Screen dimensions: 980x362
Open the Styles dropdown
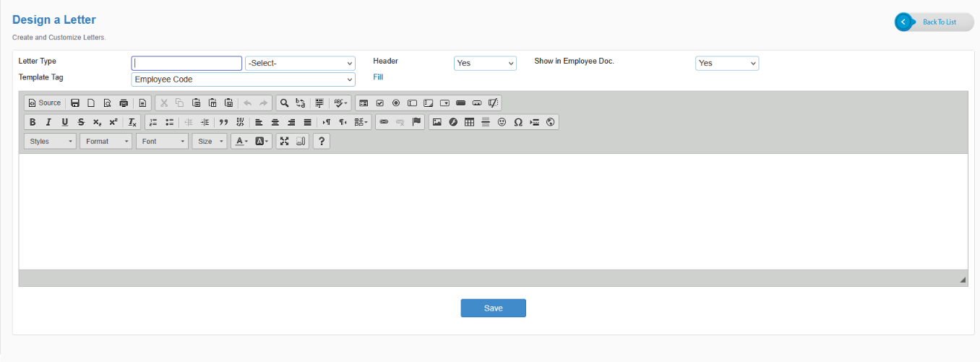[x=50, y=141]
